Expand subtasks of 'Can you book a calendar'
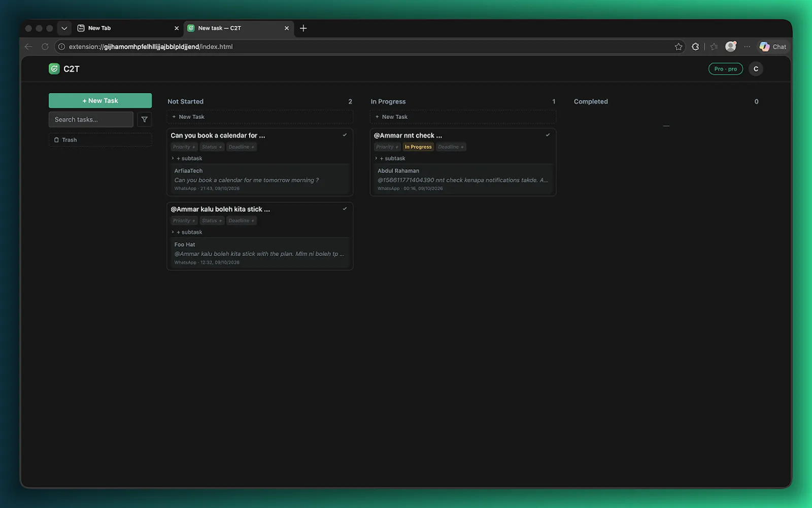Viewport: 812px width, 508px height. [173, 158]
